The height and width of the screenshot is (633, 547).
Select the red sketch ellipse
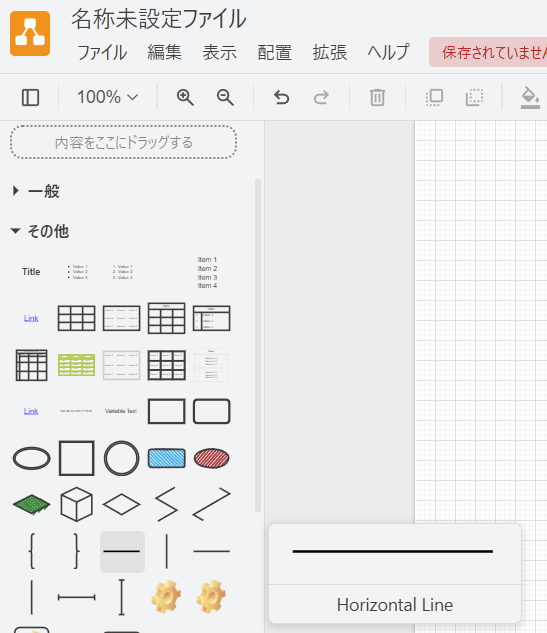pyautogui.click(x=212, y=458)
